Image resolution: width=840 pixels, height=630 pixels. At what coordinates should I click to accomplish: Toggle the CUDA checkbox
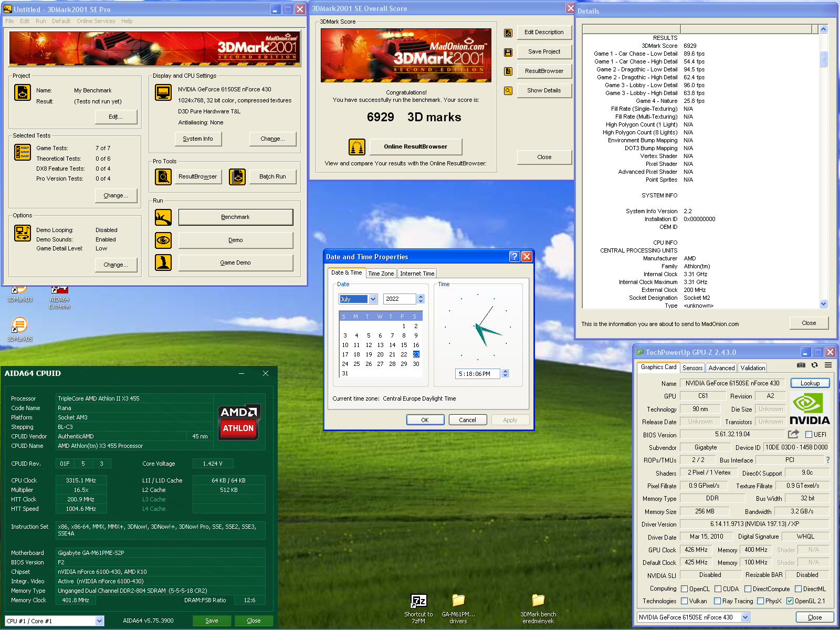(718, 589)
